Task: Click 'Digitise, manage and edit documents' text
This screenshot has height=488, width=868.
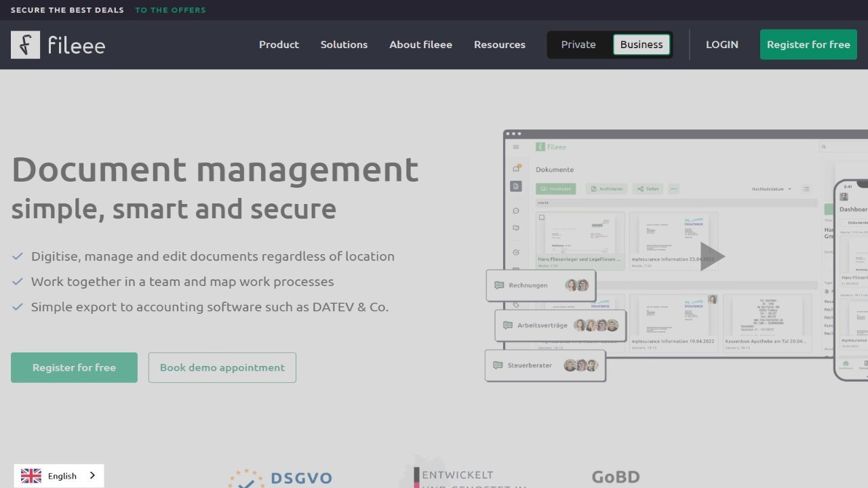Action: pyautogui.click(x=213, y=256)
